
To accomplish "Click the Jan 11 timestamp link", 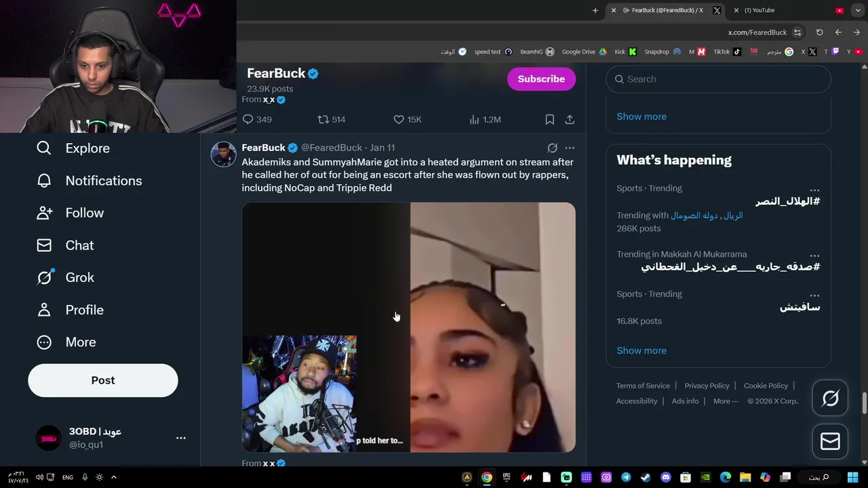I will coord(382,148).
